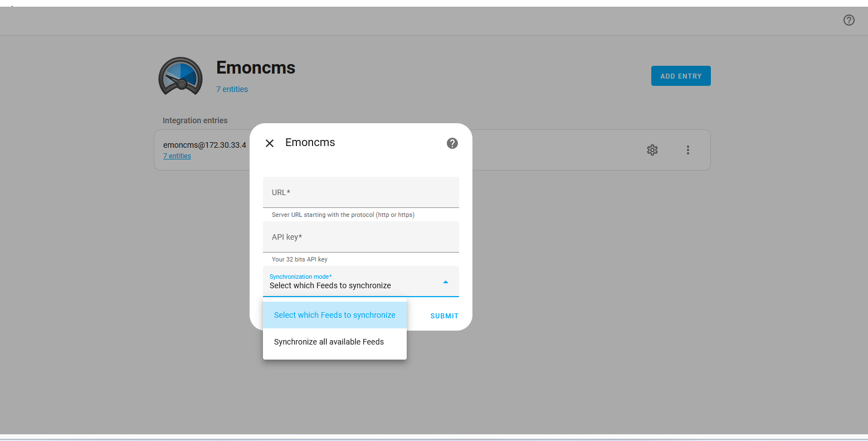This screenshot has width=868, height=441.
Task: Choose "Select which Feeds to synchronize" option
Action: [334, 315]
